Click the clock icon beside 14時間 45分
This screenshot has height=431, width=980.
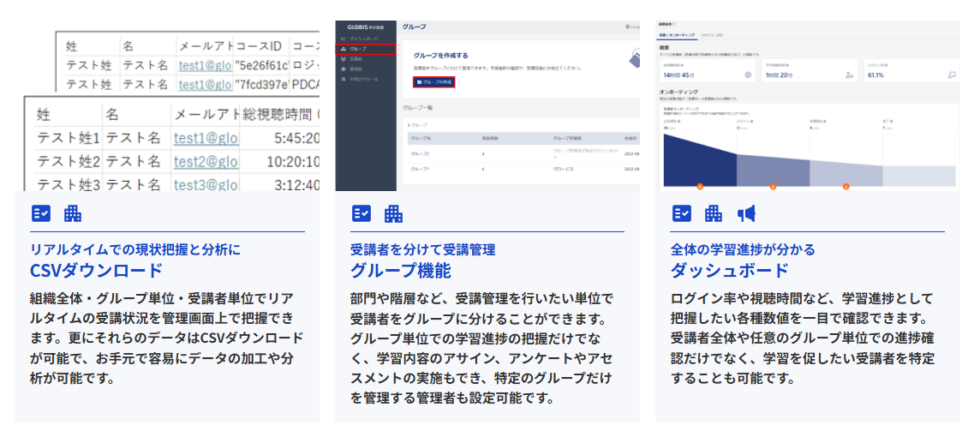748,75
